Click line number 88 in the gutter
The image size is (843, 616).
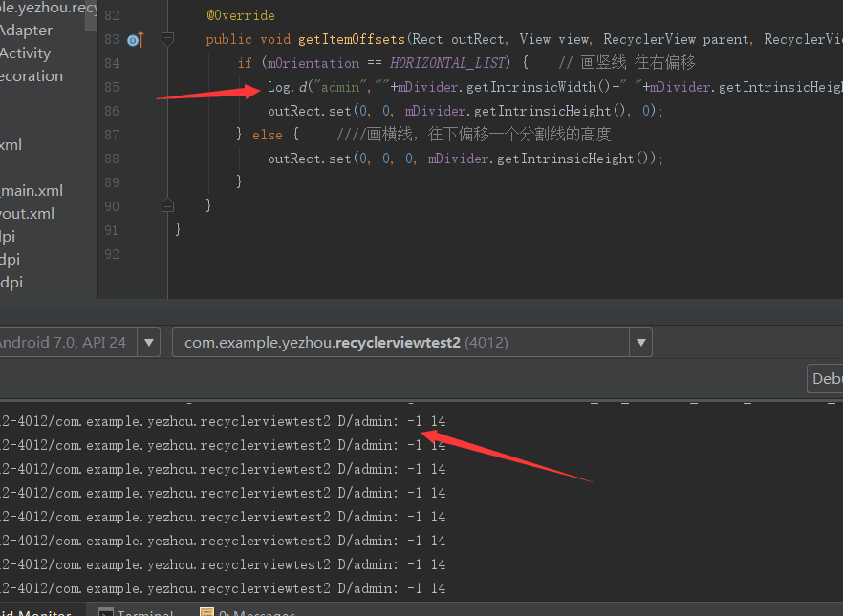point(112,159)
